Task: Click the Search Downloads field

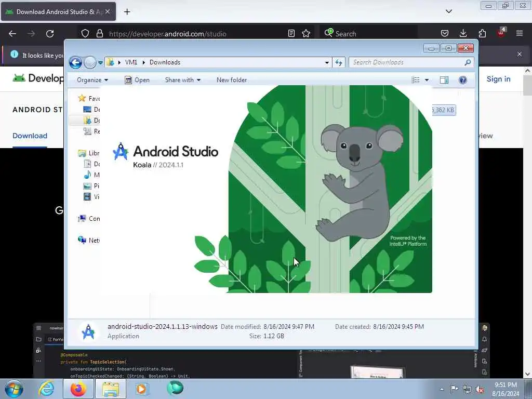Action: (411, 62)
